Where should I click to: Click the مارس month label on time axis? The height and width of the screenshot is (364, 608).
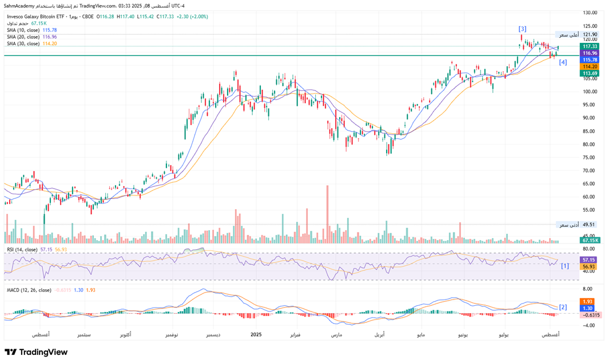click(x=336, y=333)
